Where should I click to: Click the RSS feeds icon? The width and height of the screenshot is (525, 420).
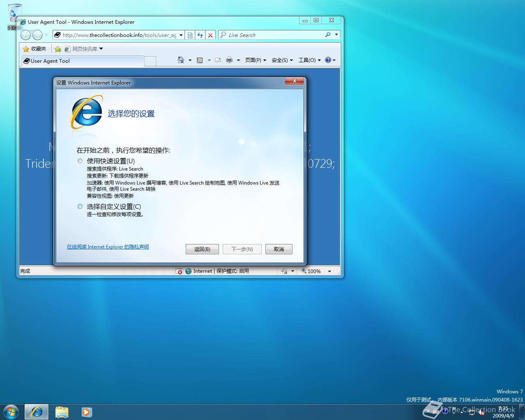[x=200, y=60]
